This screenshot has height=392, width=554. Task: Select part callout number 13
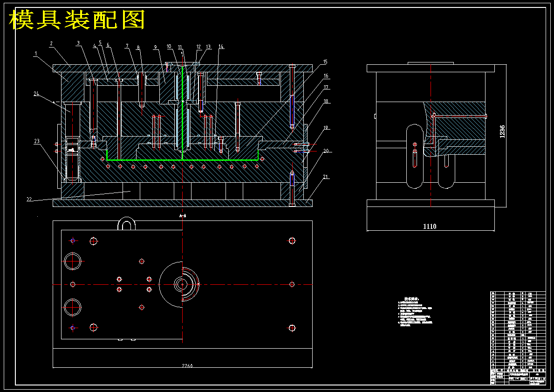[x=208, y=47]
